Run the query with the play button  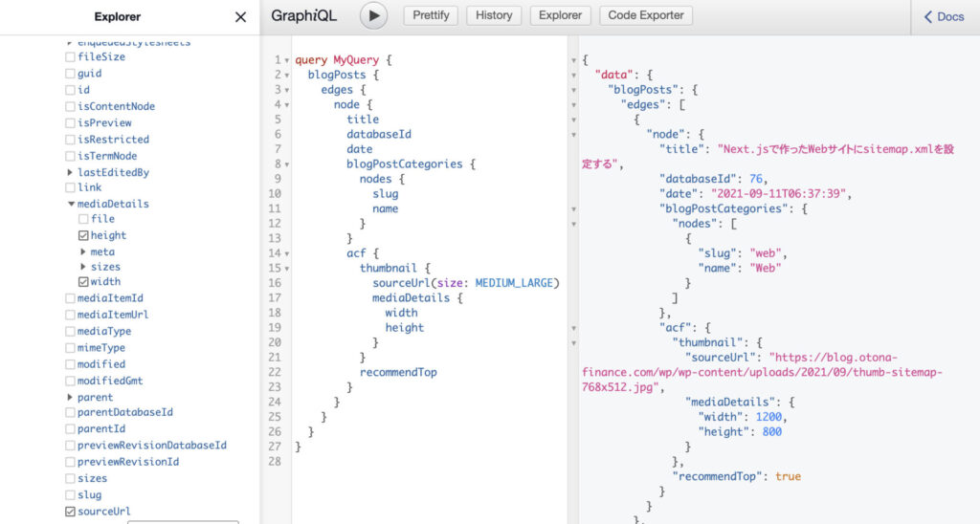(x=373, y=15)
